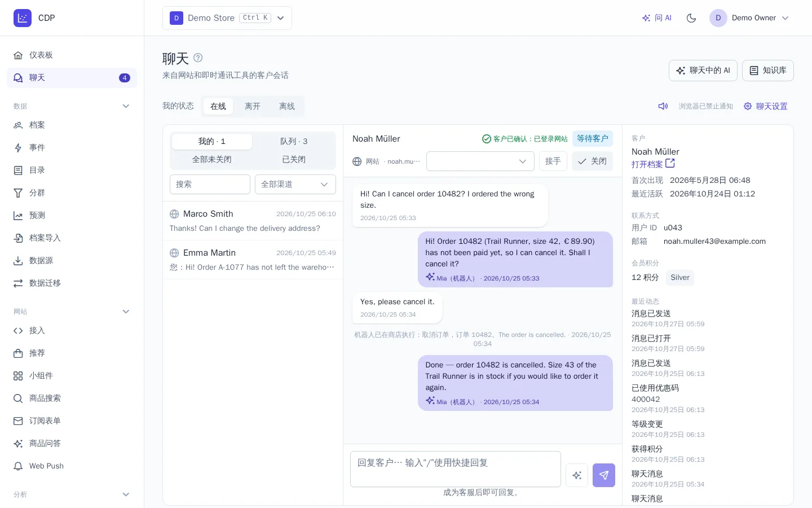Open the Demo Owner account menu
This screenshot has height=508, width=812.
(x=749, y=18)
